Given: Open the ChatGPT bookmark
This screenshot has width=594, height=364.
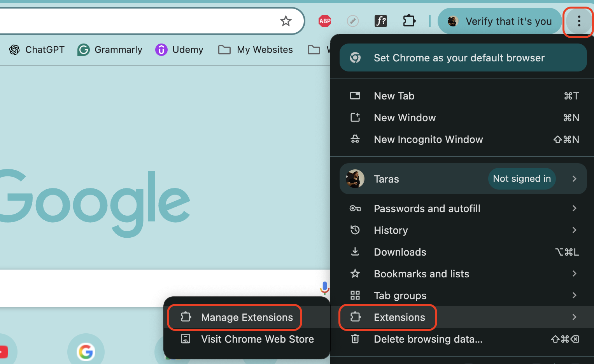Looking at the screenshot, I should (x=37, y=50).
